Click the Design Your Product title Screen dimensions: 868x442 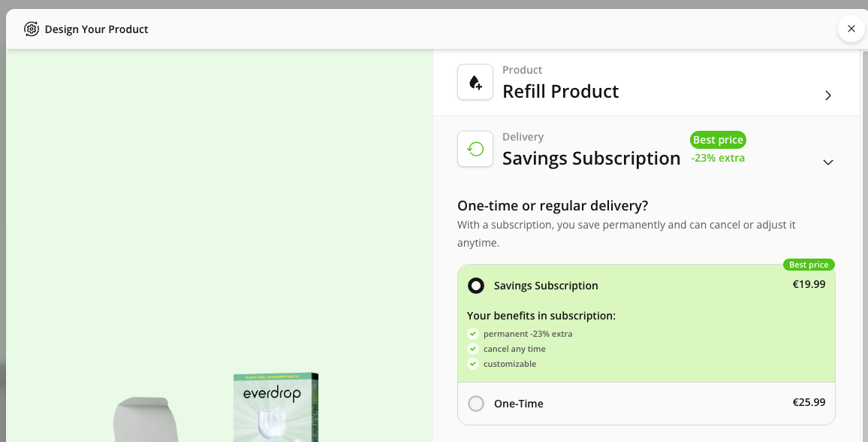97,29
